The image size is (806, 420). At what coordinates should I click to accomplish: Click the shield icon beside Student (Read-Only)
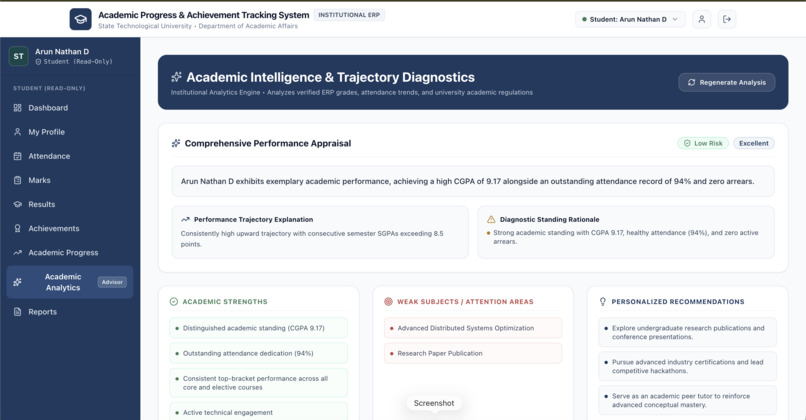coord(39,62)
